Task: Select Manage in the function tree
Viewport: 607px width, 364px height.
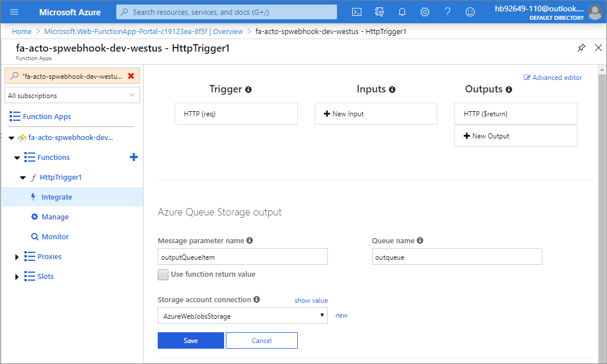Action: pyautogui.click(x=55, y=217)
